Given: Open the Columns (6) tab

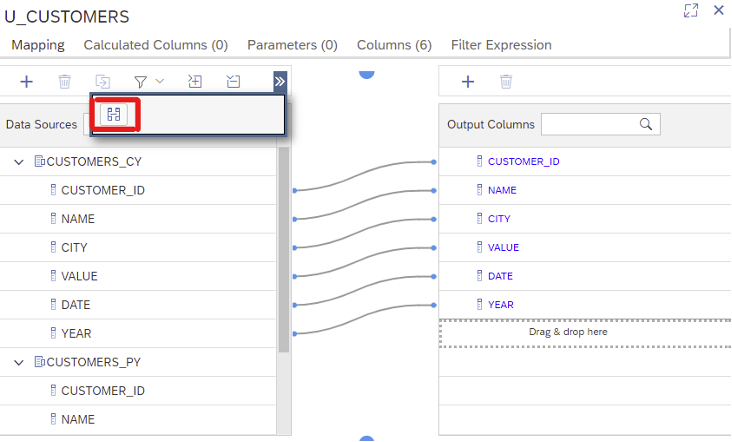Looking at the screenshot, I should pyautogui.click(x=394, y=45).
